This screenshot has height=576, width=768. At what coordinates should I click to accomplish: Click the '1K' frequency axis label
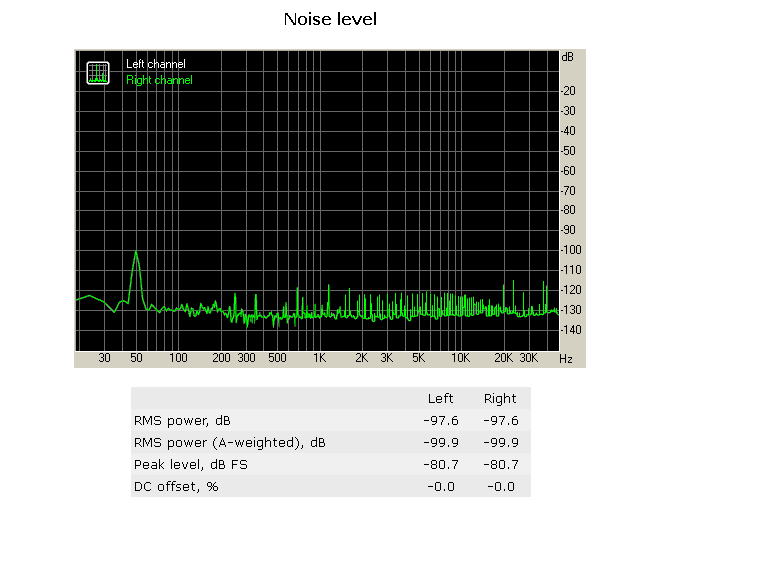click(x=319, y=358)
